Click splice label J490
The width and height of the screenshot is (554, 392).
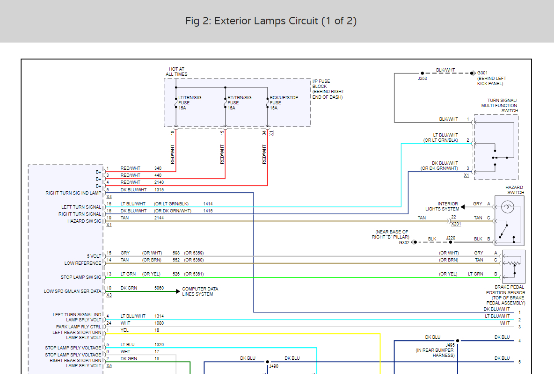(273, 366)
